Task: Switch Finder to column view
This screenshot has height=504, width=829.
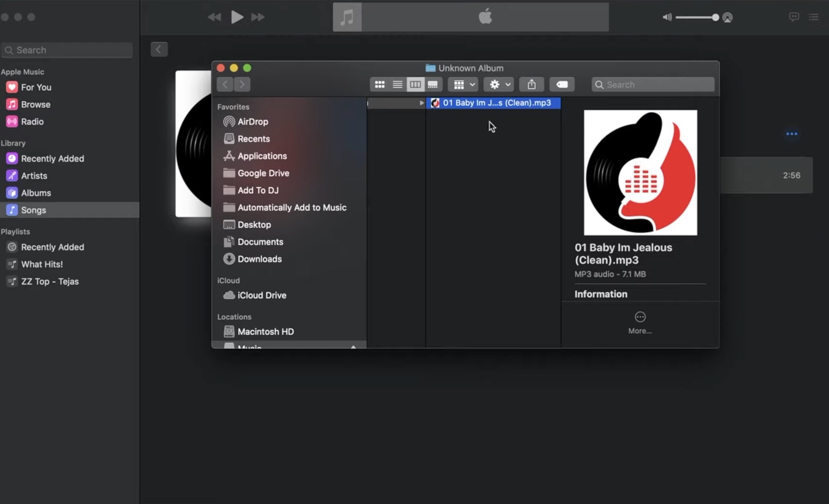Action: tap(415, 84)
